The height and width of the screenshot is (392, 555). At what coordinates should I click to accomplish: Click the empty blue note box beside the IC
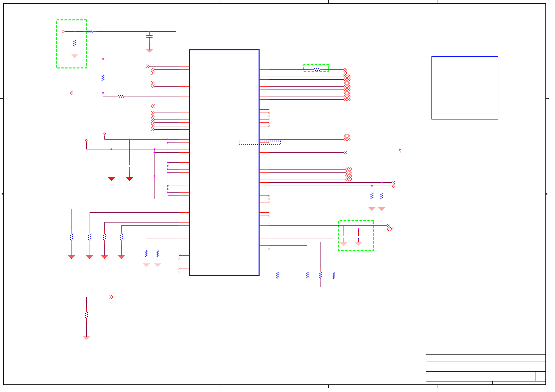click(x=465, y=88)
